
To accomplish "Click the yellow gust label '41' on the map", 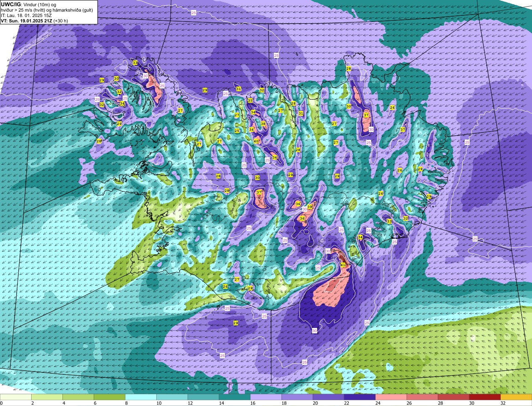I will tap(343, 264).
